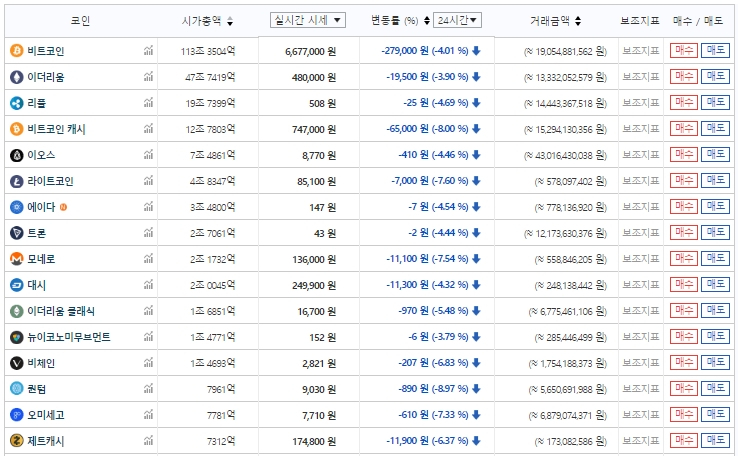Click the black 이오스 coin logo
Image resolution: width=738 pixels, height=456 pixels.
(x=16, y=155)
